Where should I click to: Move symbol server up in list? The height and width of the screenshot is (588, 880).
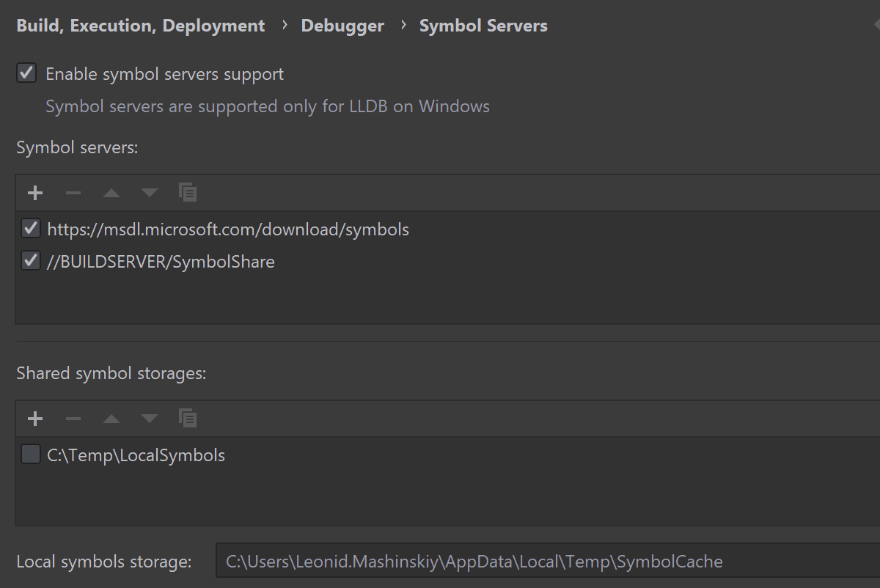[x=111, y=193]
